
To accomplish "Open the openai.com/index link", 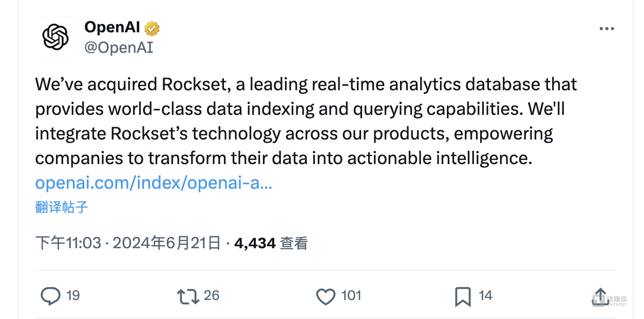I will pyautogui.click(x=154, y=183).
